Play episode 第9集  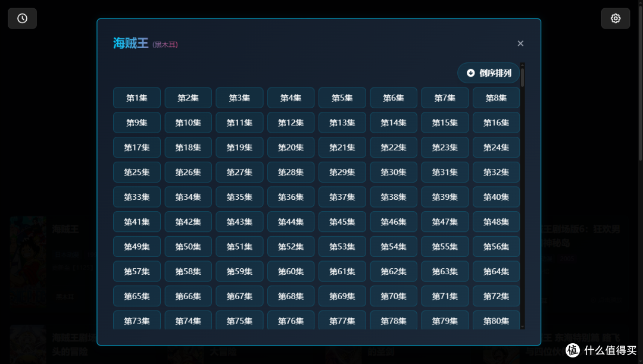[137, 123]
